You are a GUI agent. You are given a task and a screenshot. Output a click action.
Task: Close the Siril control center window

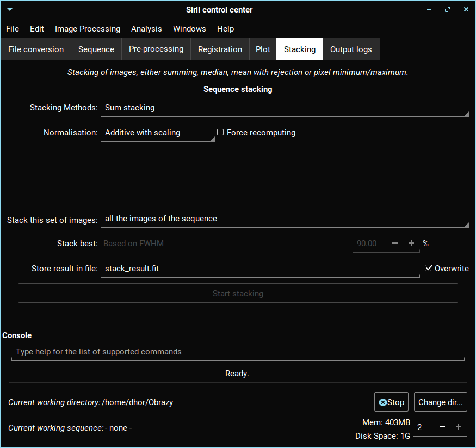(466, 9)
